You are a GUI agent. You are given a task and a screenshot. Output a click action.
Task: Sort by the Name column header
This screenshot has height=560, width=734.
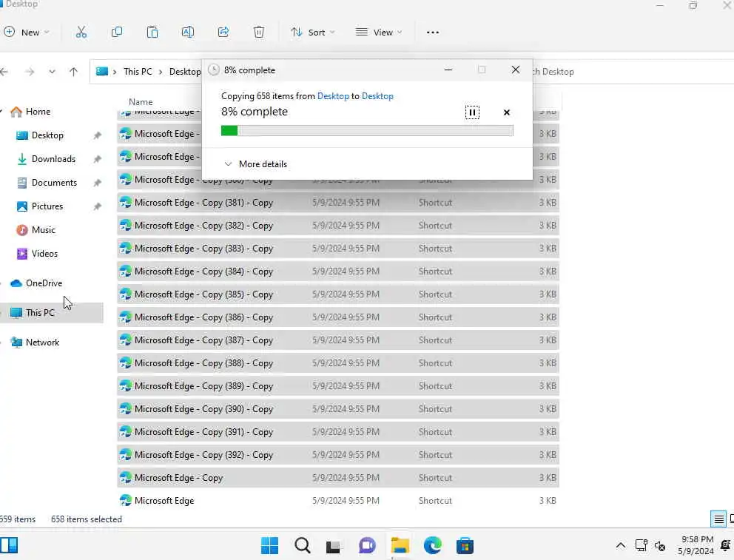[x=141, y=101]
